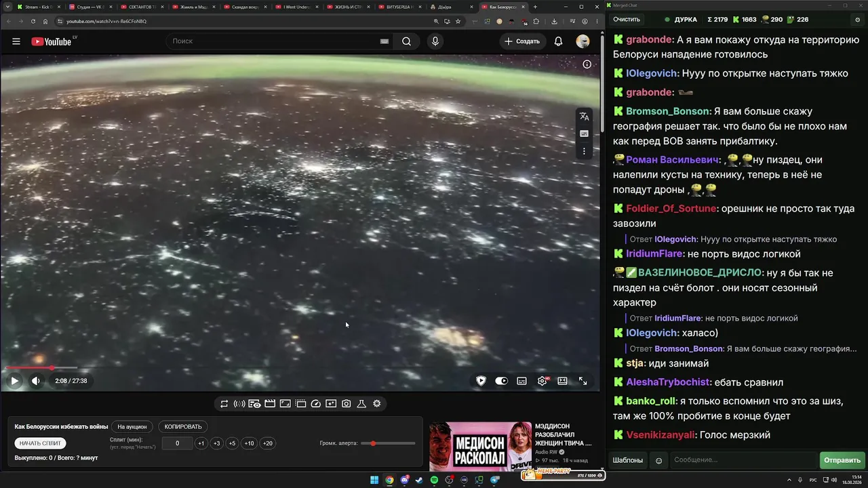
Task: Click the КОПИРОВАТЬ button
Action: (183, 427)
